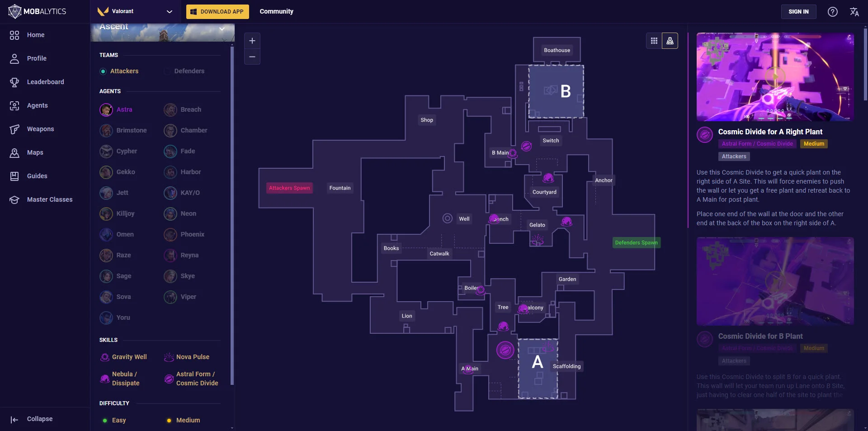Viewport: 868px width, 431px height.
Task: Toggle the Astra agent filter
Action: point(116,109)
